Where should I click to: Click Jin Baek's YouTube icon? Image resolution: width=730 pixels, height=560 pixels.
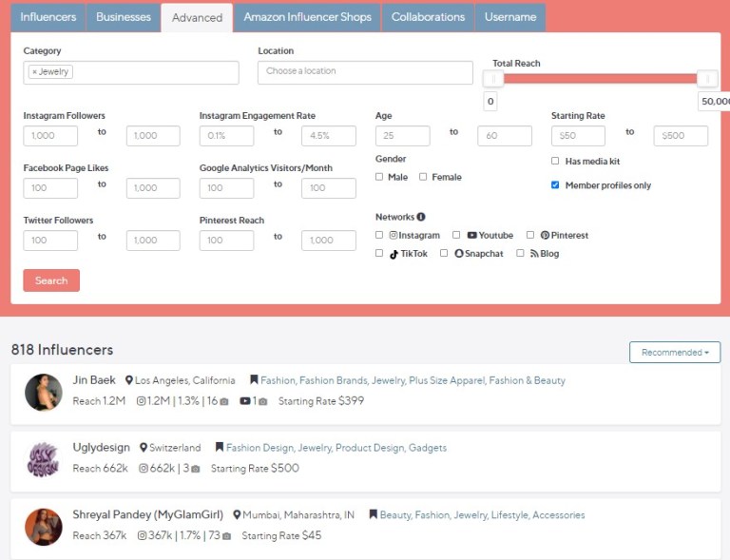point(245,401)
